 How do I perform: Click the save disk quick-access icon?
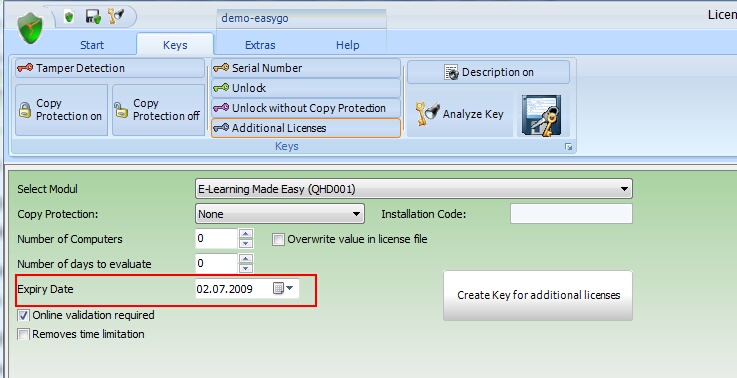[x=93, y=17]
